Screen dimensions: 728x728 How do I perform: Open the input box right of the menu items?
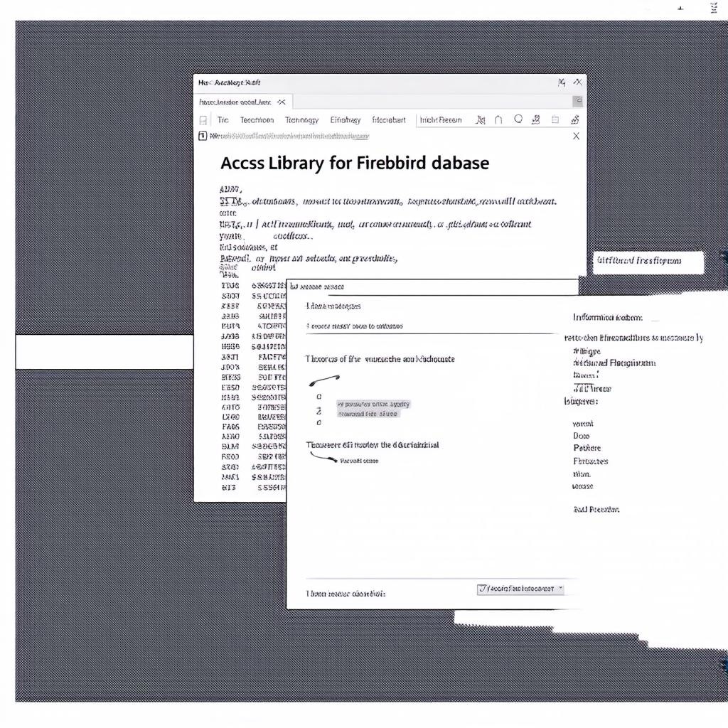[x=441, y=120]
